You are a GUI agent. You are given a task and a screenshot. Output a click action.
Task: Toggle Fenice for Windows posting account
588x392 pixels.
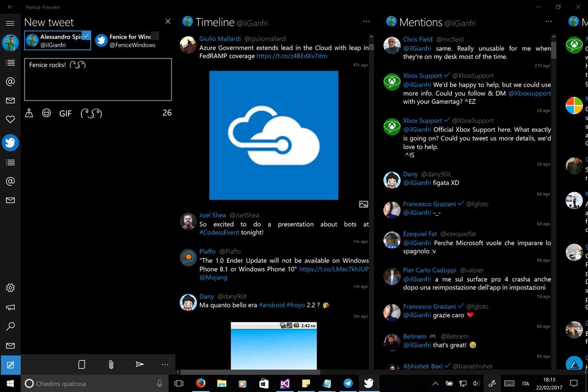point(127,41)
